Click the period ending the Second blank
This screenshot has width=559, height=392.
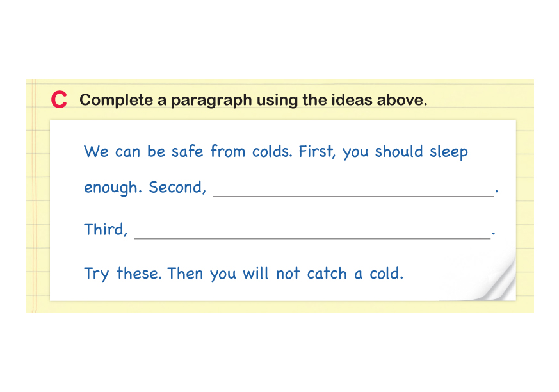point(497,192)
